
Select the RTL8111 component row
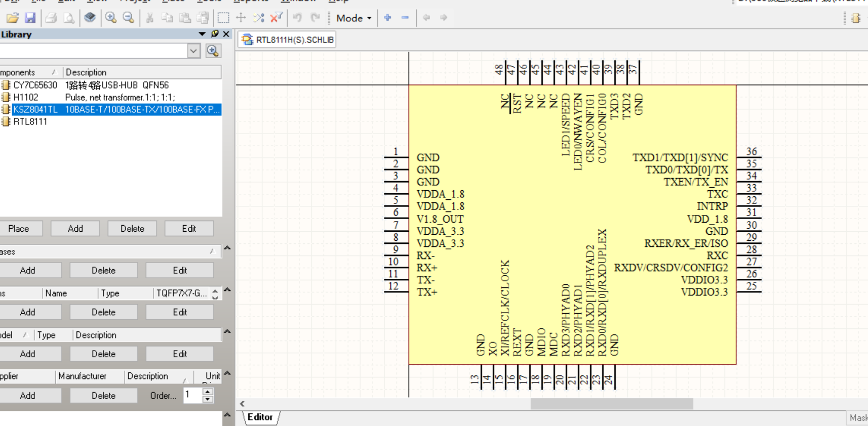tap(111, 121)
